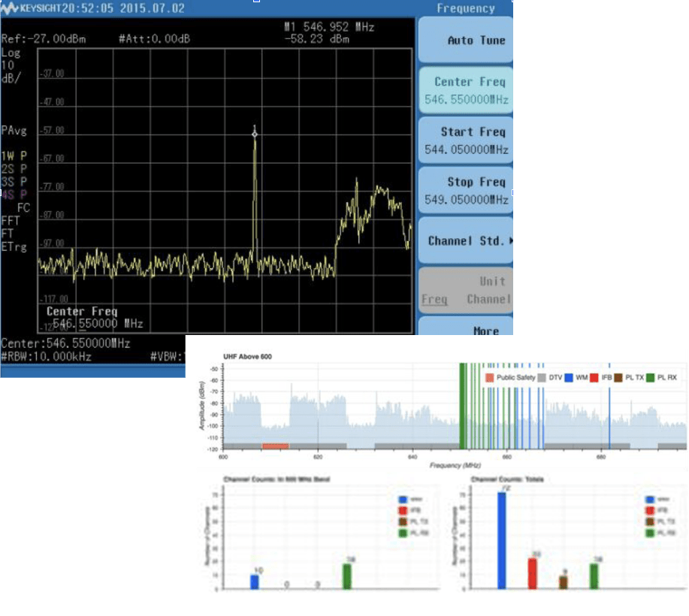Click the ETrg status indicator

(x=12, y=245)
